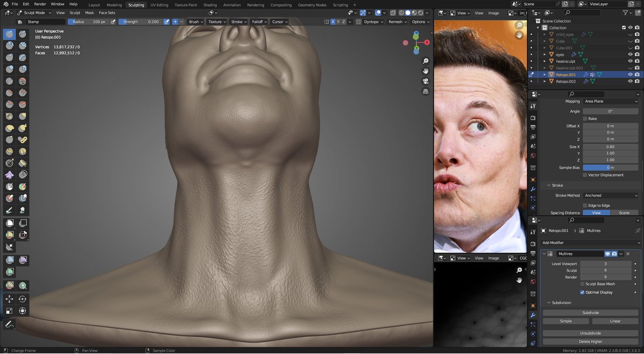Switch perspective/orthographic with the grid icon

pos(426,91)
